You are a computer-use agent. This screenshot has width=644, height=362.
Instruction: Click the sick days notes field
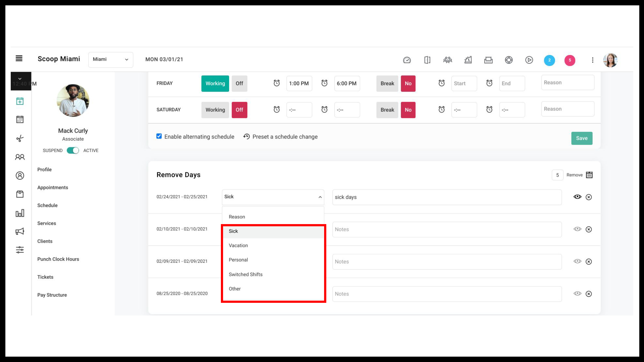447,197
